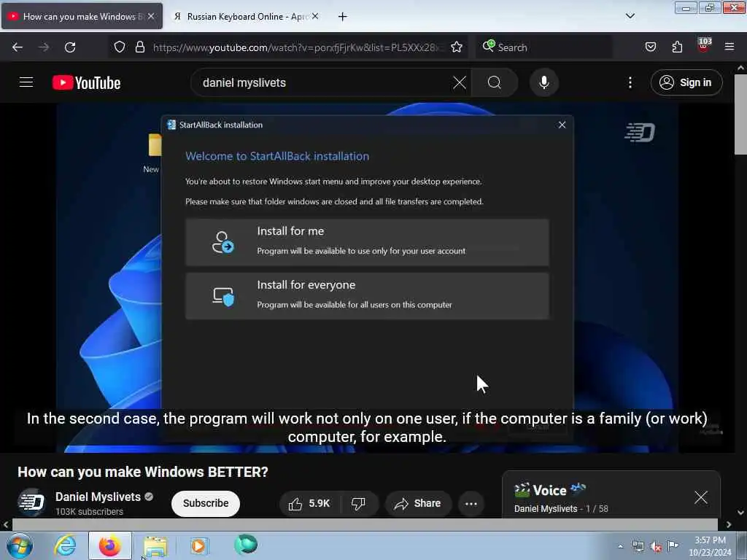Open Windows Start orb
The width and height of the screenshot is (747, 560).
pyautogui.click(x=19, y=545)
